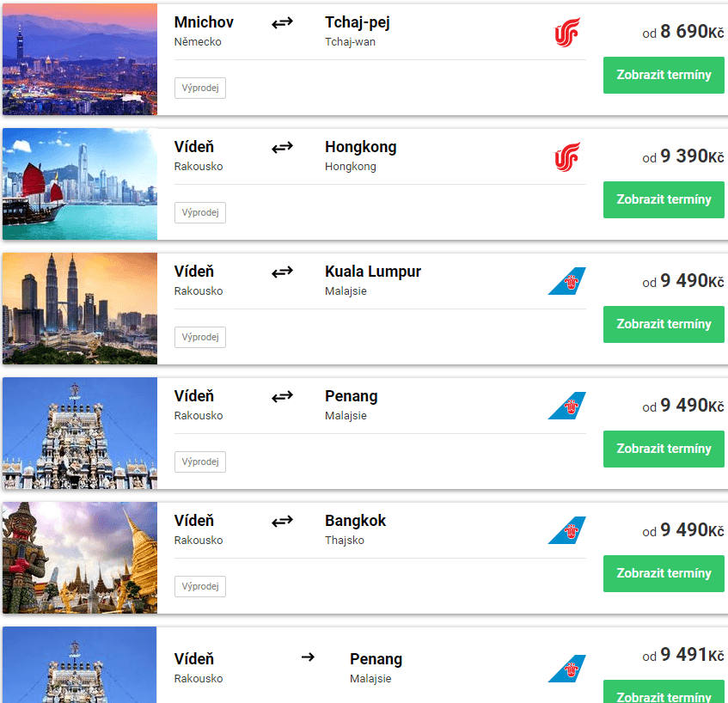The height and width of the screenshot is (703, 728).
Task: Click Výprodej tag on Hongkong offer
Action: tap(200, 212)
